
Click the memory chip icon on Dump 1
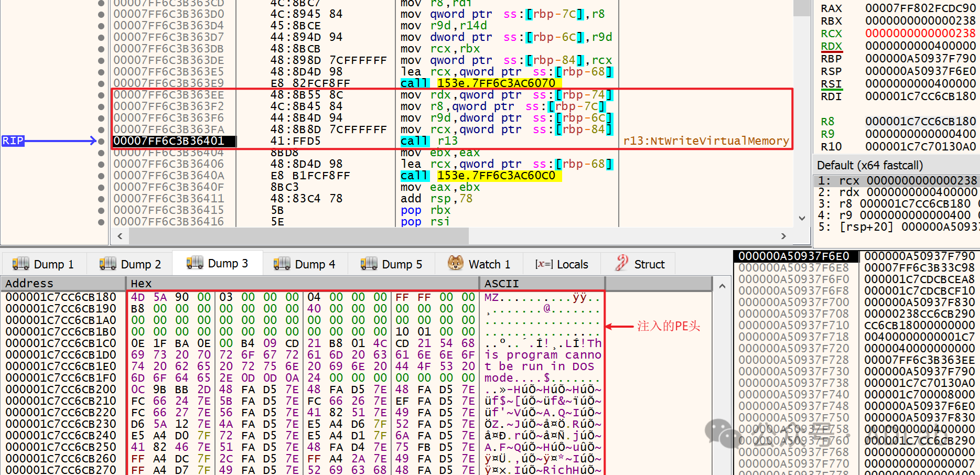coord(21,263)
